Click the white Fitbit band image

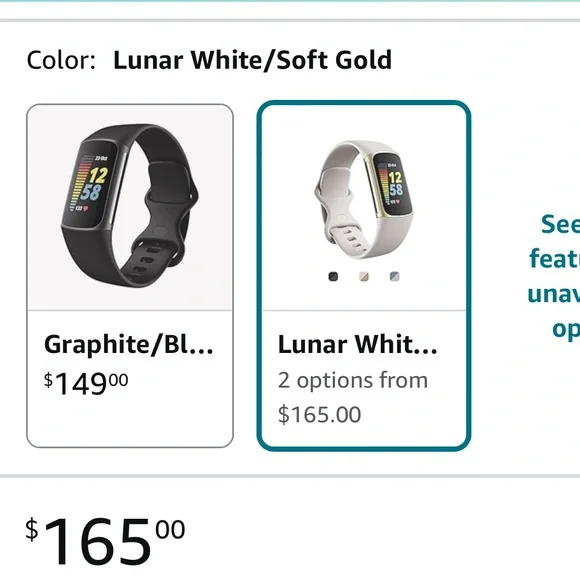[364, 199]
